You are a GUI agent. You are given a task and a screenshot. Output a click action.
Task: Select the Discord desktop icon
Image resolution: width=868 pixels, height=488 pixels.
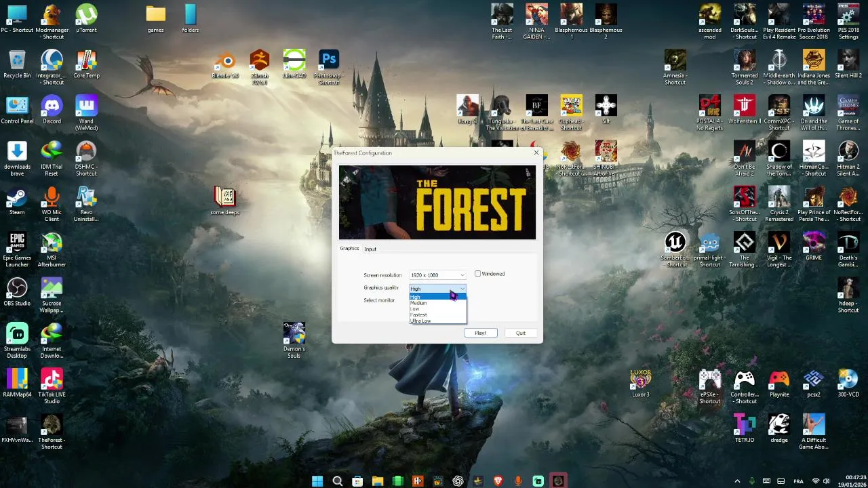point(52,110)
